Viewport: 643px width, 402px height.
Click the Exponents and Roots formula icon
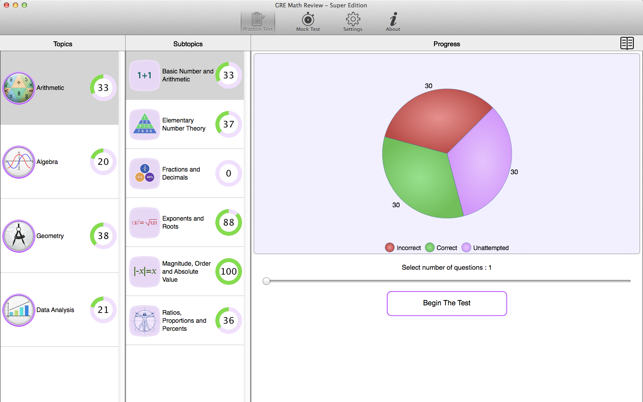[144, 222]
